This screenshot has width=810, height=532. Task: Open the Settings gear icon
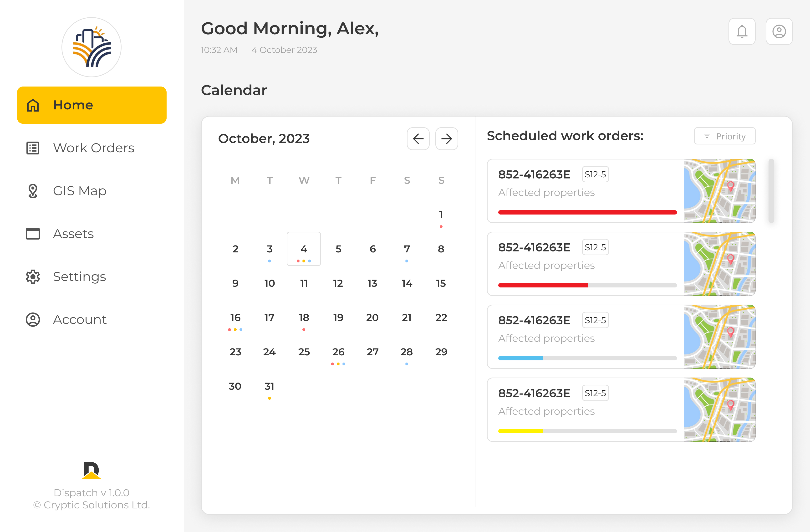point(33,277)
